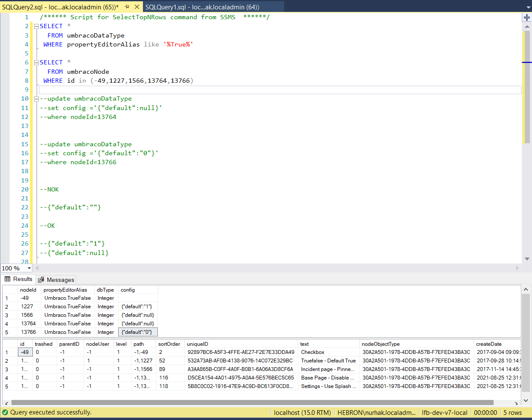
Task: Click results horizontal scrollbar right arrow
Action: (517, 403)
